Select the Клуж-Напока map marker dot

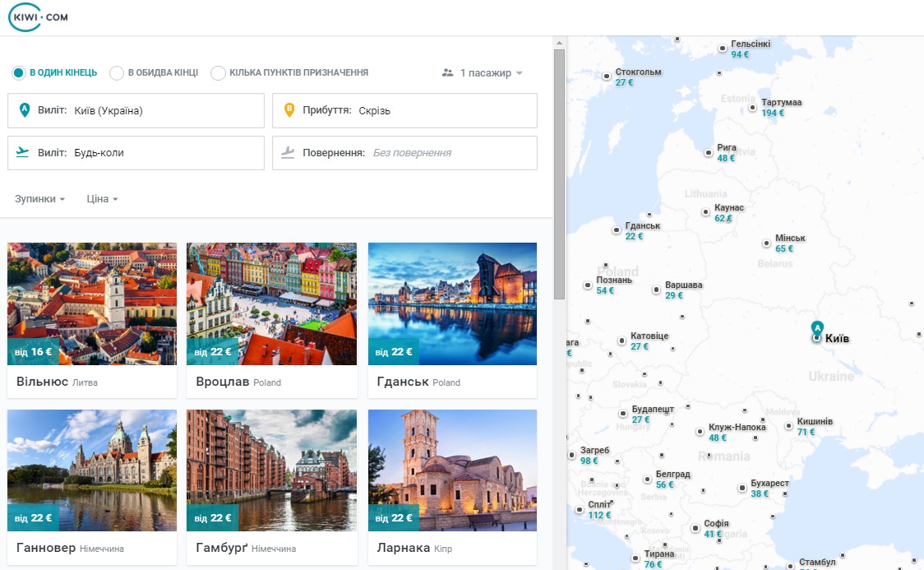pos(700,432)
